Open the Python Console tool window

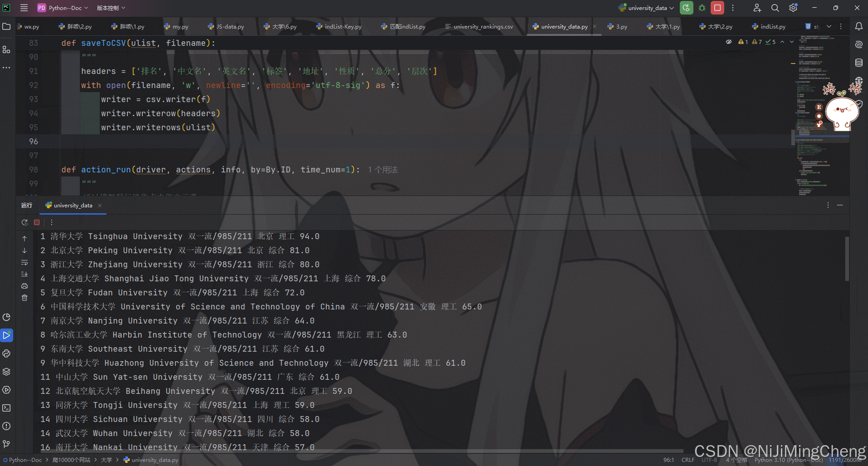(6, 353)
